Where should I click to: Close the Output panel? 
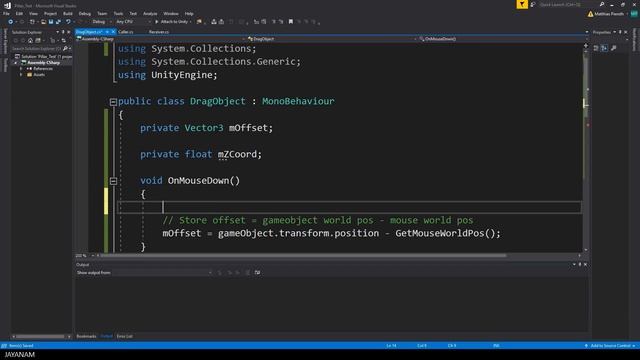(x=585, y=264)
